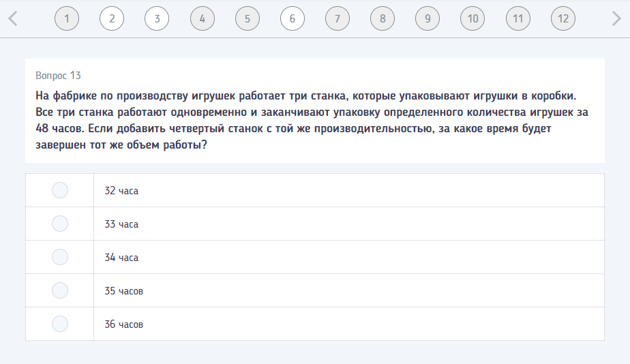Click the answer text 36 часов
This screenshot has height=364, width=630.
point(124,324)
